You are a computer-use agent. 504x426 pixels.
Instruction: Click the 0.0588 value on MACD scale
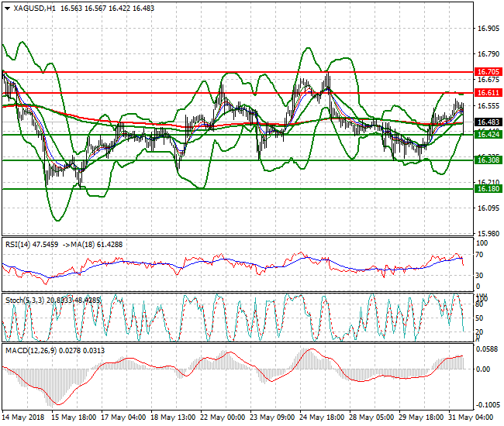point(487,349)
